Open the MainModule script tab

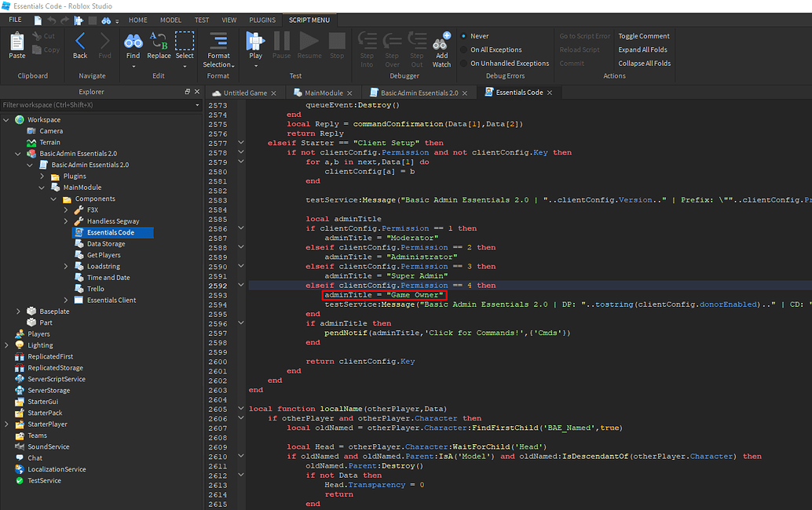point(324,93)
